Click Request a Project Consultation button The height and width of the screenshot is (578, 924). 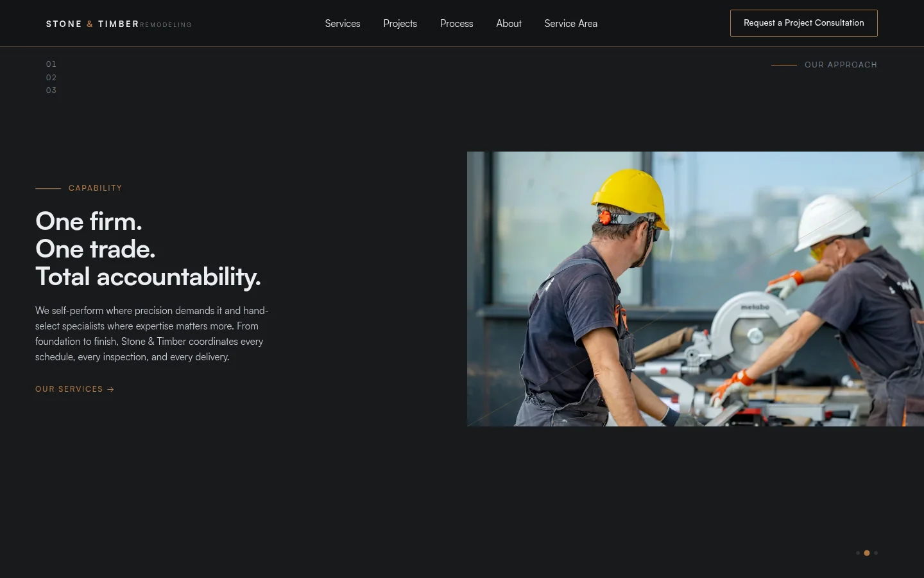tap(803, 23)
